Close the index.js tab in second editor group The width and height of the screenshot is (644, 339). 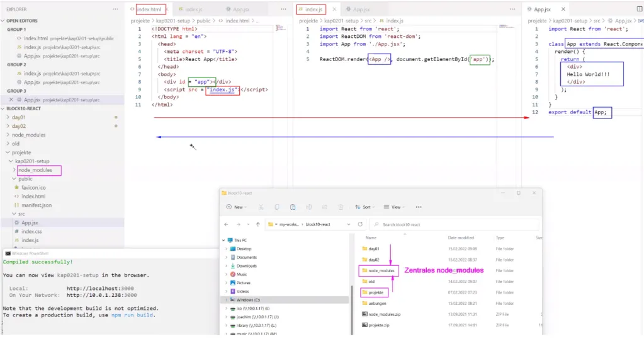pos(334,9)
